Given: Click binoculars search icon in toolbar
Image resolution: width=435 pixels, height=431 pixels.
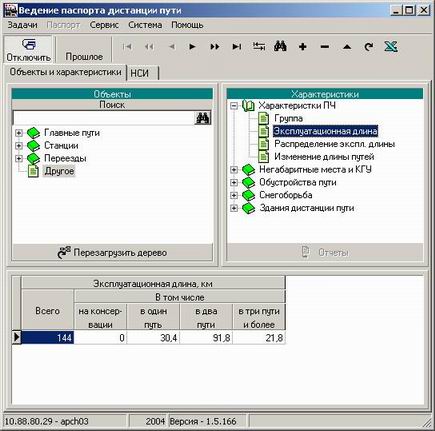Looking at the screenshot, I should pos(280,46).
